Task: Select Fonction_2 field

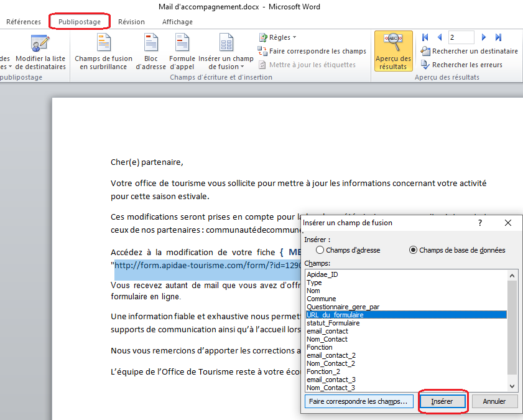Action: [406, 371]
